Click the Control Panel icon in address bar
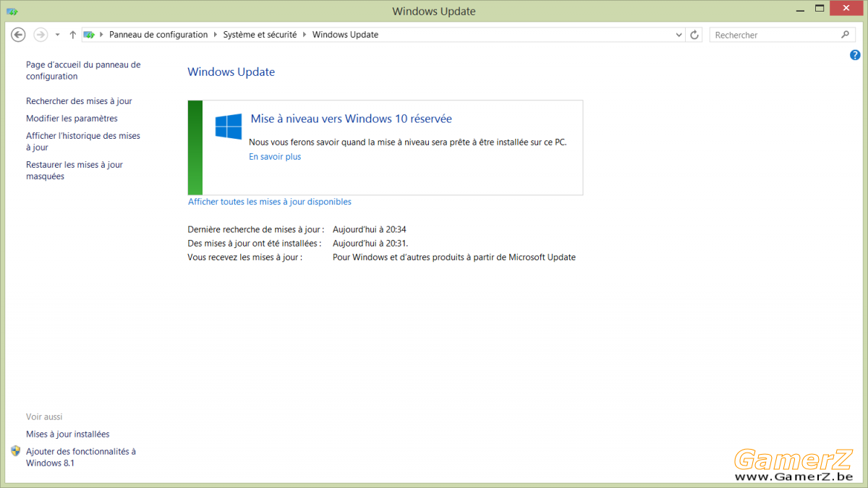Screen dimensions: 868x488 click(x=89, y=35)
